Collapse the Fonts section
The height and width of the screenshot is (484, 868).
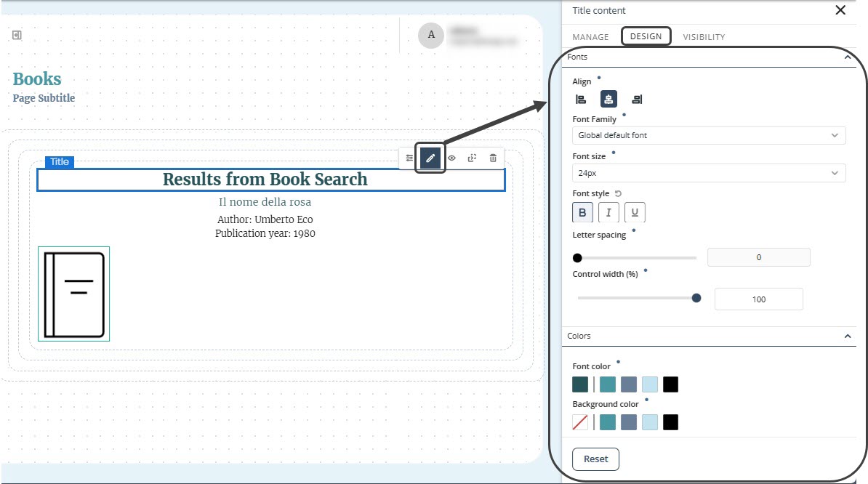click(x=847, y=57)
